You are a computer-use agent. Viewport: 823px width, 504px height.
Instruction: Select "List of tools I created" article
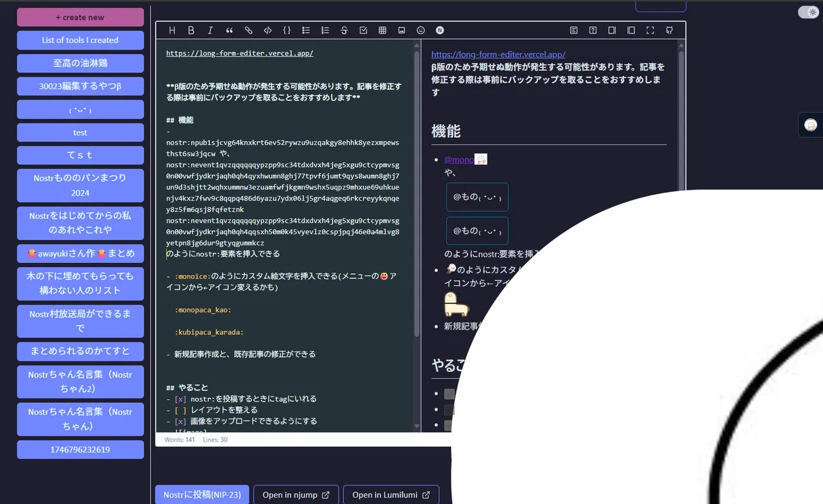tap(80, 40)
